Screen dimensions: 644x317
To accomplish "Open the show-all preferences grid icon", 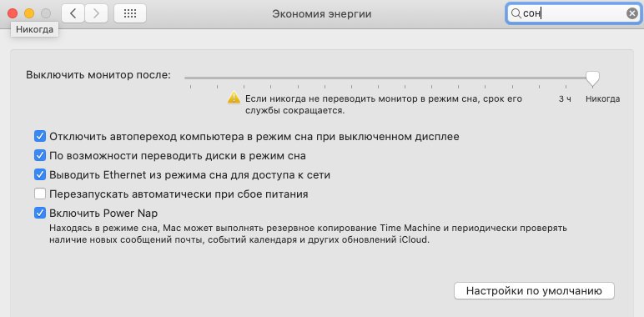I will pyautogui.click(x=130, y=13).
